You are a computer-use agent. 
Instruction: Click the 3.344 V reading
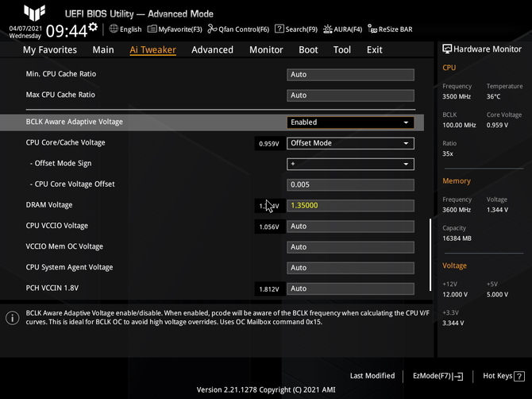point(453,323)
